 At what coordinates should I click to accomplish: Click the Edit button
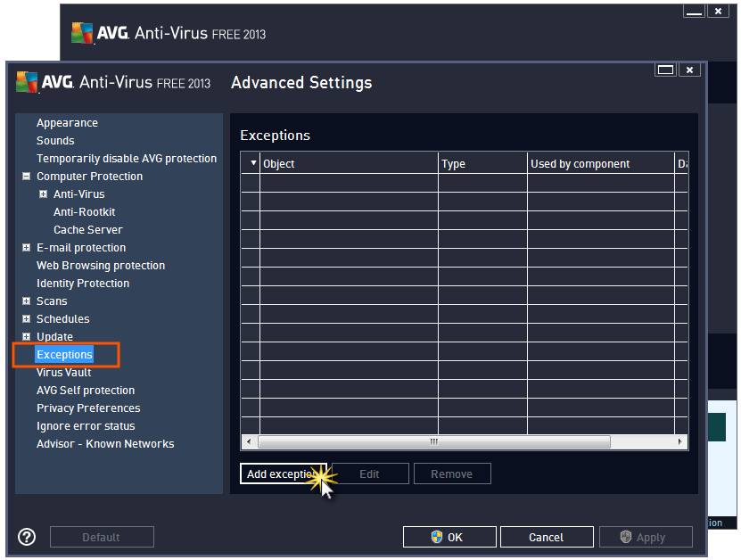370,474
